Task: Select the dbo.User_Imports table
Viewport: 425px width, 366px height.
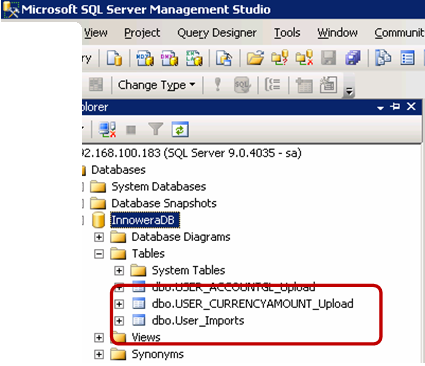Action: pyautogui.click(x=198, y=321)
